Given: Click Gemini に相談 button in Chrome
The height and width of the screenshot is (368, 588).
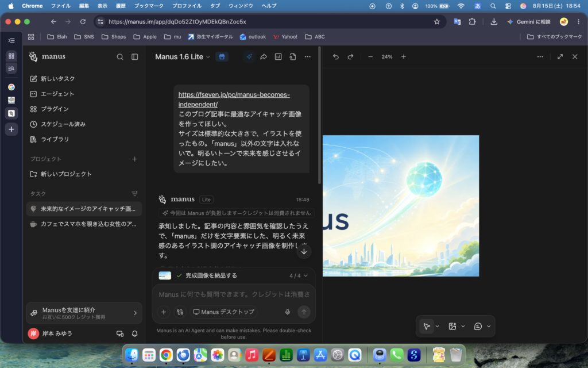Looking at the screenshot, I should tap(529, 22).
